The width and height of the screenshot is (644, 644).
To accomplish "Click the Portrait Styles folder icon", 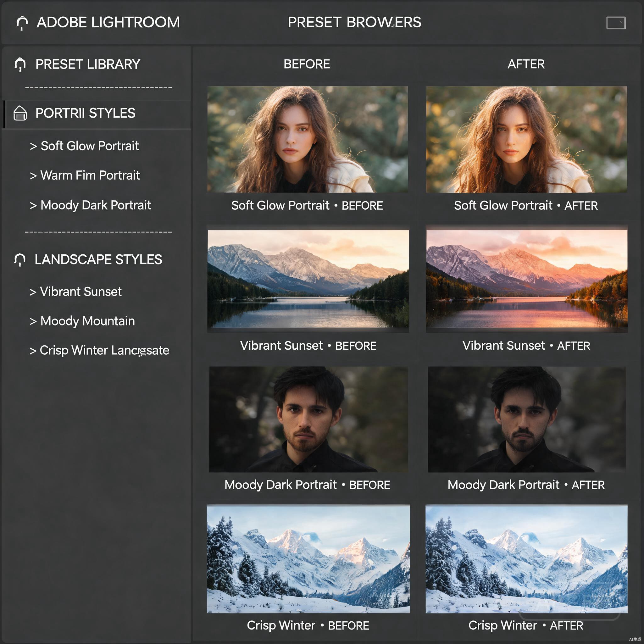I will [x=20, y=113].
